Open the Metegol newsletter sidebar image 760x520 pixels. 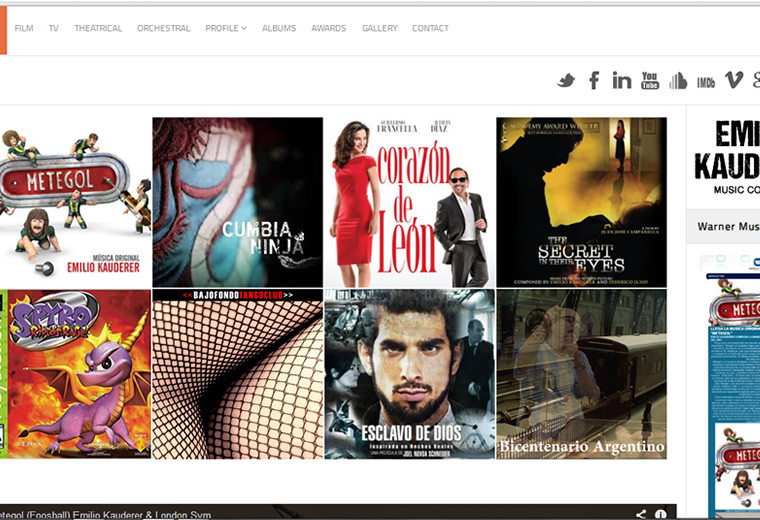(729, 386)
